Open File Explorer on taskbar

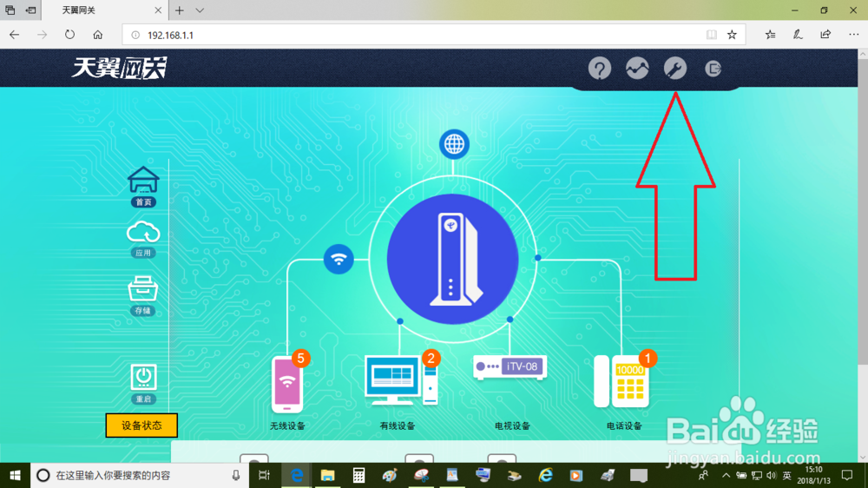(328, 475)
